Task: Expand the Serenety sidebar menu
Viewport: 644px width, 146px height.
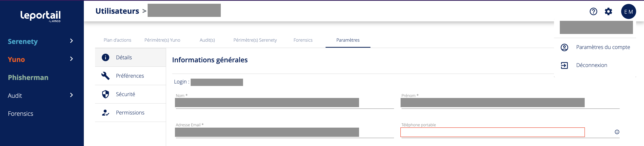Action: pyautogui.click(x=71, y=41)
